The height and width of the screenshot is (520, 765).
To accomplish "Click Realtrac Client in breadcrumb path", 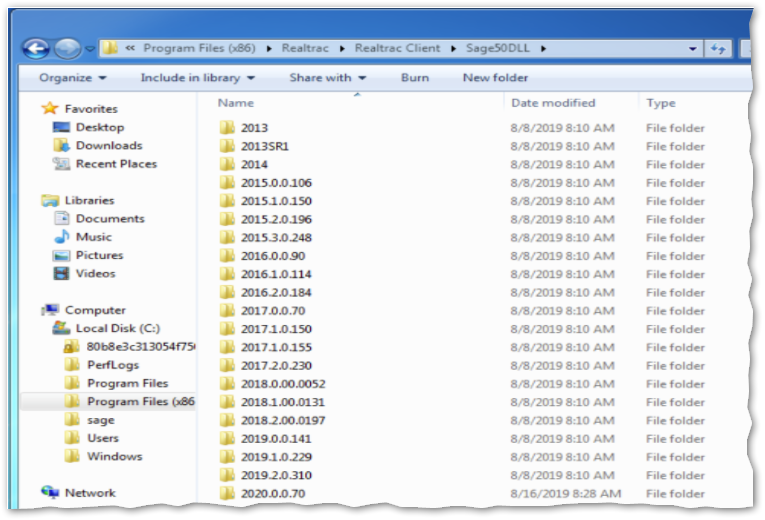I will [x=397, y=48].
